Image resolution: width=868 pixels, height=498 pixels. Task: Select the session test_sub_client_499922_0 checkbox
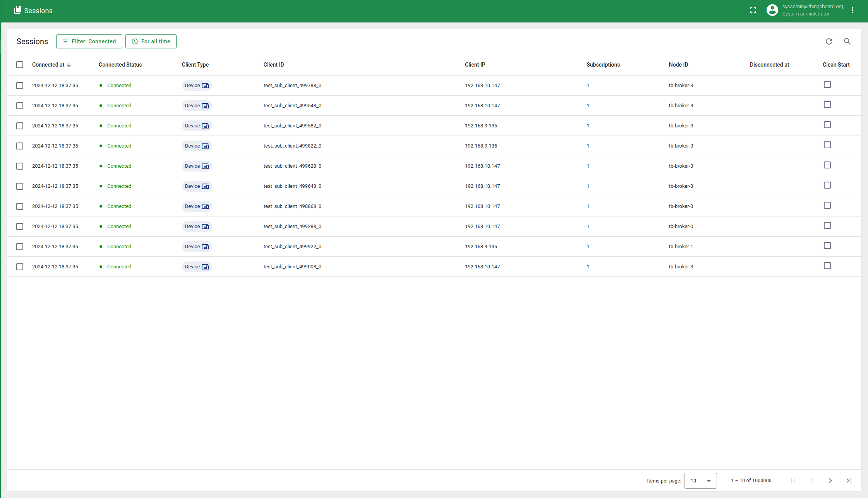pyautogui.click(x=20, y=247)
